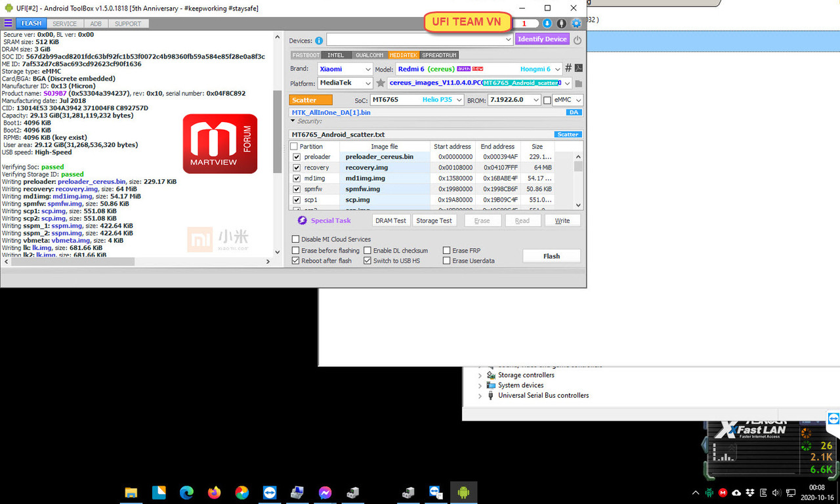Click the favorite star icon beside Platform
The height and width of the screenshot is (504, 840).
380,83
